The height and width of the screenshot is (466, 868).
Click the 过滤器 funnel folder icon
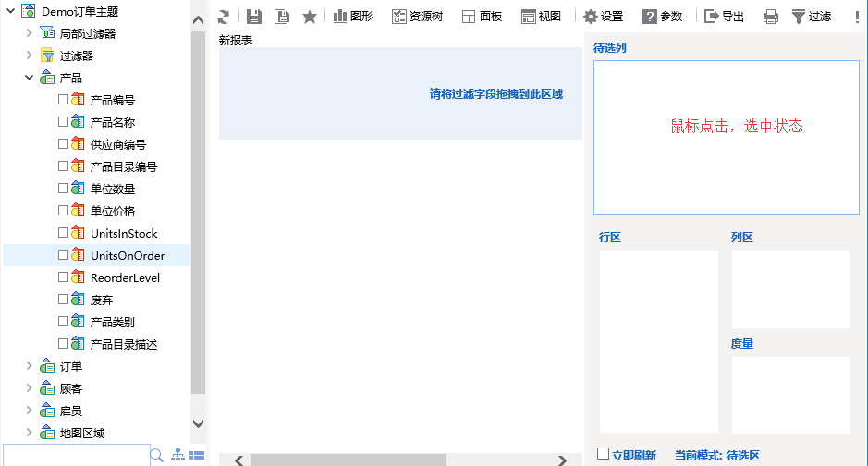(47, 55)
